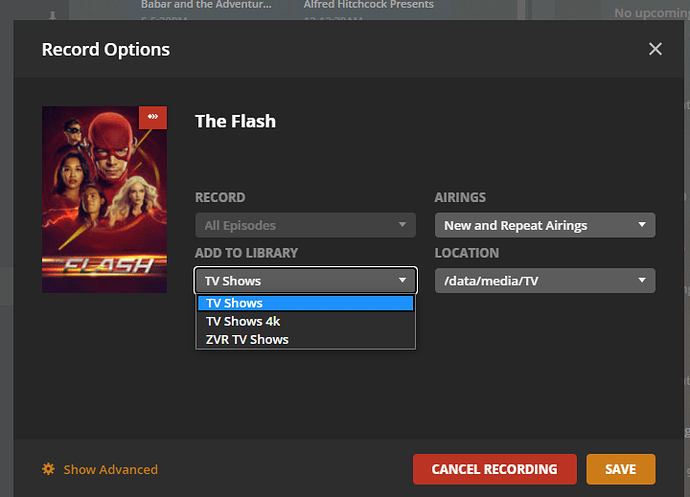Click Alfred Hitchcock Presents in background guide

(x=369, y=4)
